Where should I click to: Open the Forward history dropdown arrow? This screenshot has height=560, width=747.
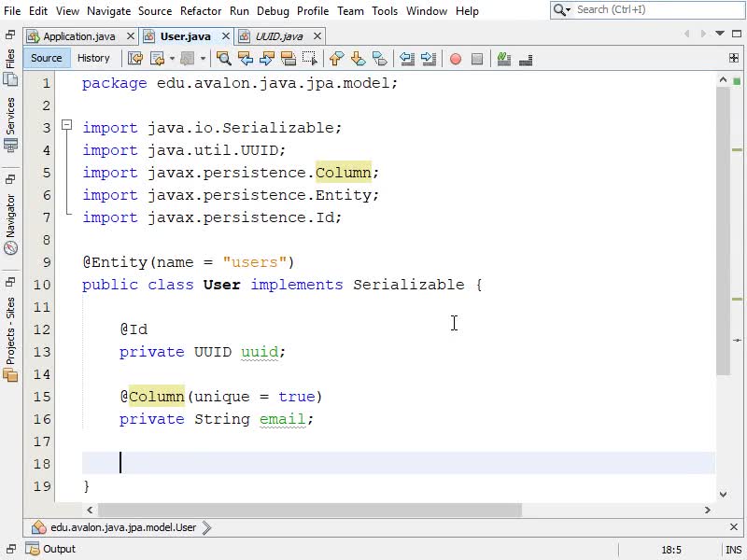tap(203, 59)
